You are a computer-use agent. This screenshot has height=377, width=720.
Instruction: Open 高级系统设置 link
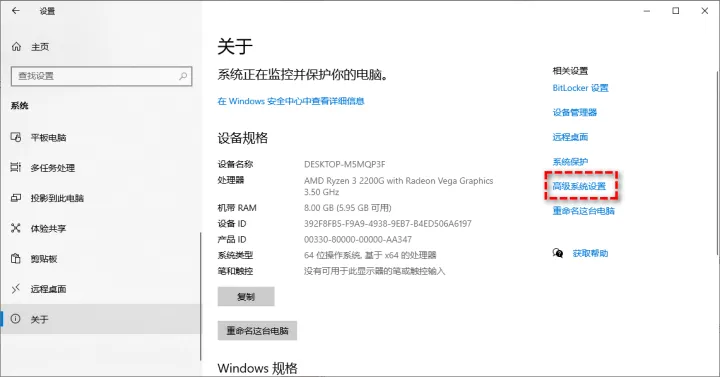(579, 186)
